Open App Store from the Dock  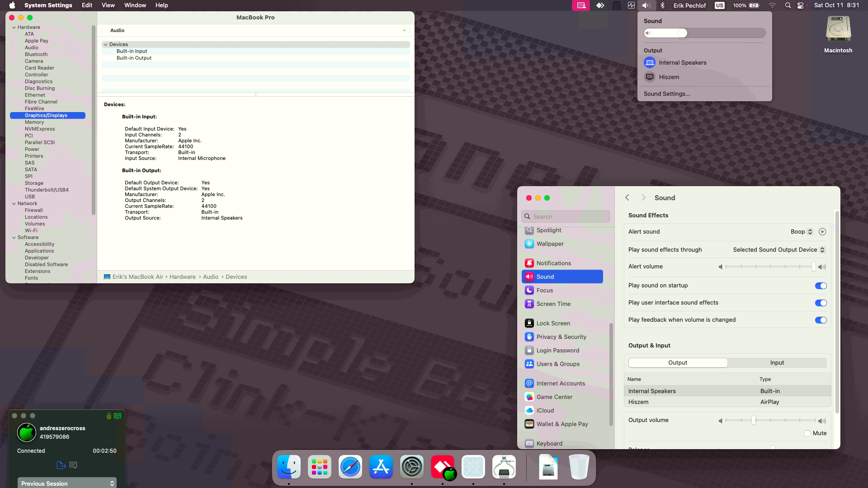click(x=381, y=467)
